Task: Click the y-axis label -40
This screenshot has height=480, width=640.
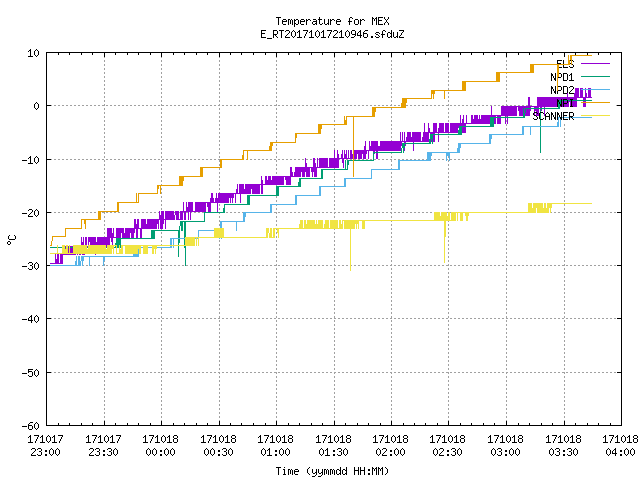Action: [31, 319]
